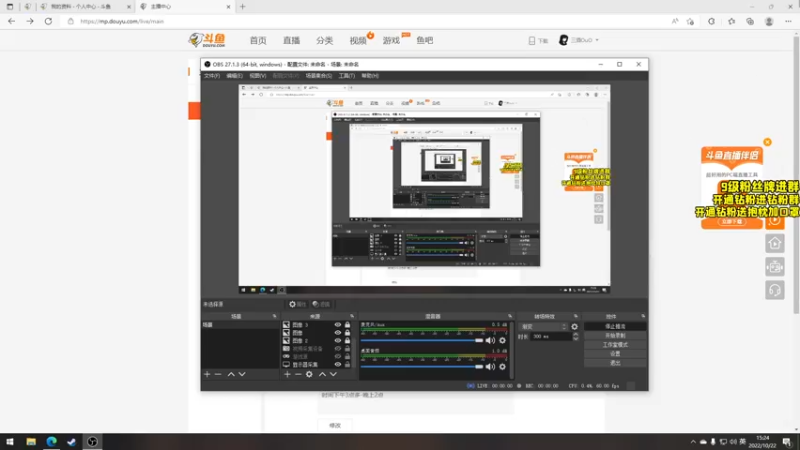Screen dimensions: 800x450
Task: Open the microphone channel settings gear
Action: coord(503,340)
